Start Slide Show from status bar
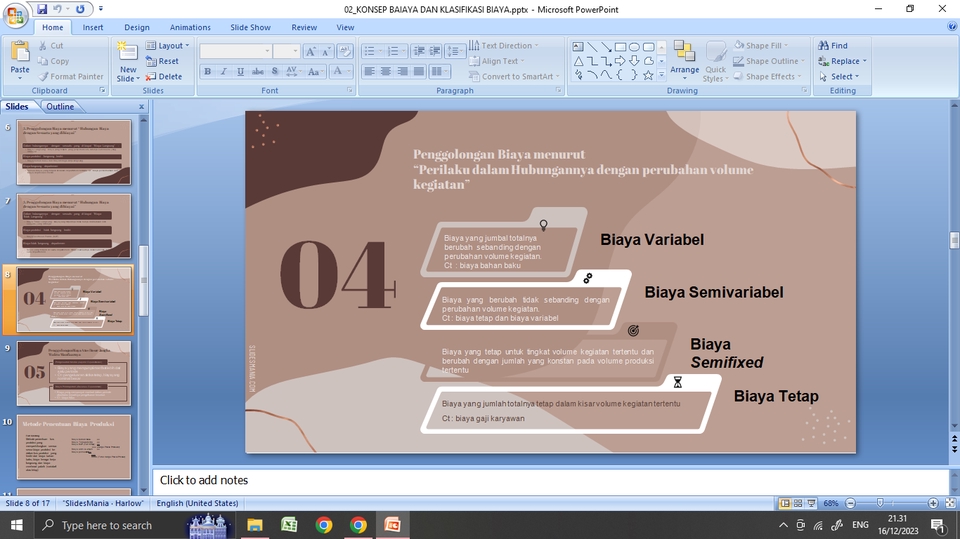 (x=811, y=503)
